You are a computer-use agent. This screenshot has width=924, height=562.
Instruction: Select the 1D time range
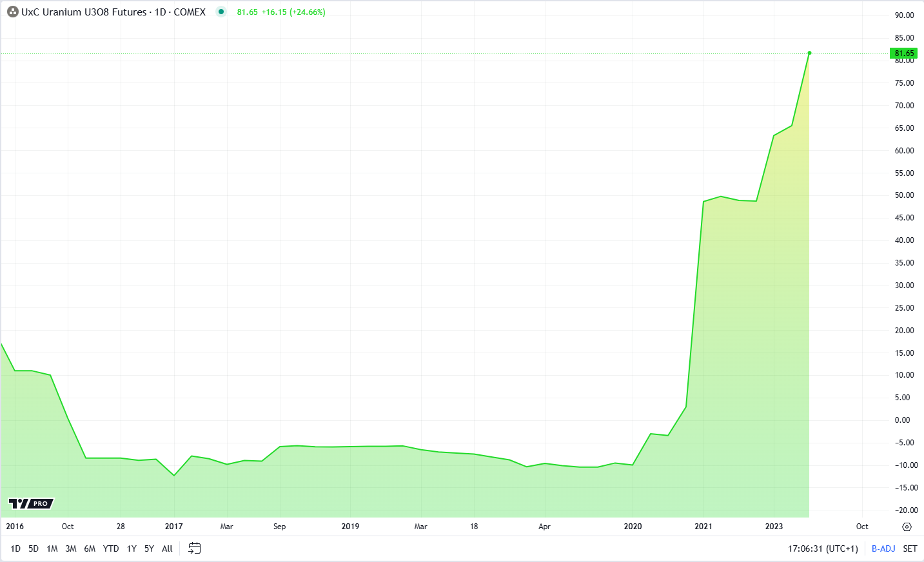[15, 548]
